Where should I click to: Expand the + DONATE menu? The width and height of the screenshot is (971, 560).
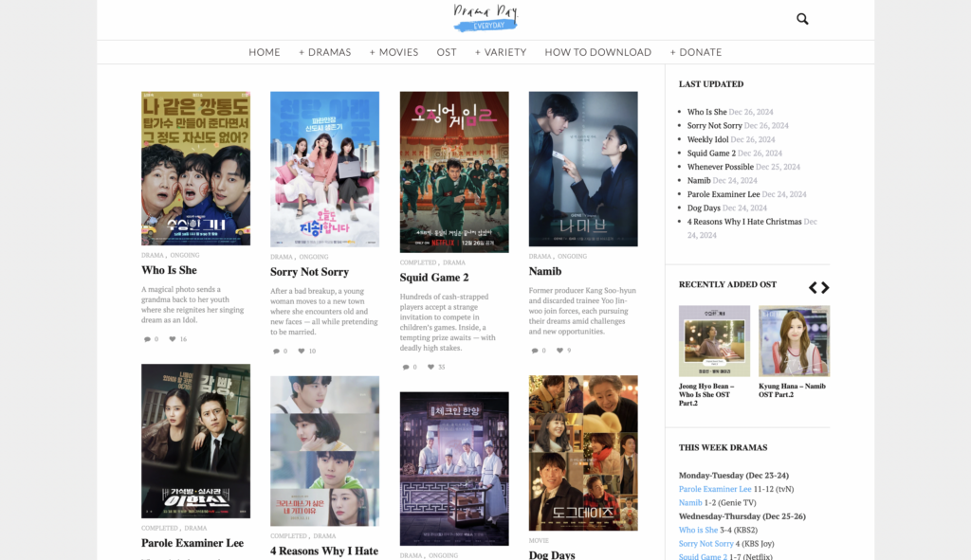click(696, 53)
